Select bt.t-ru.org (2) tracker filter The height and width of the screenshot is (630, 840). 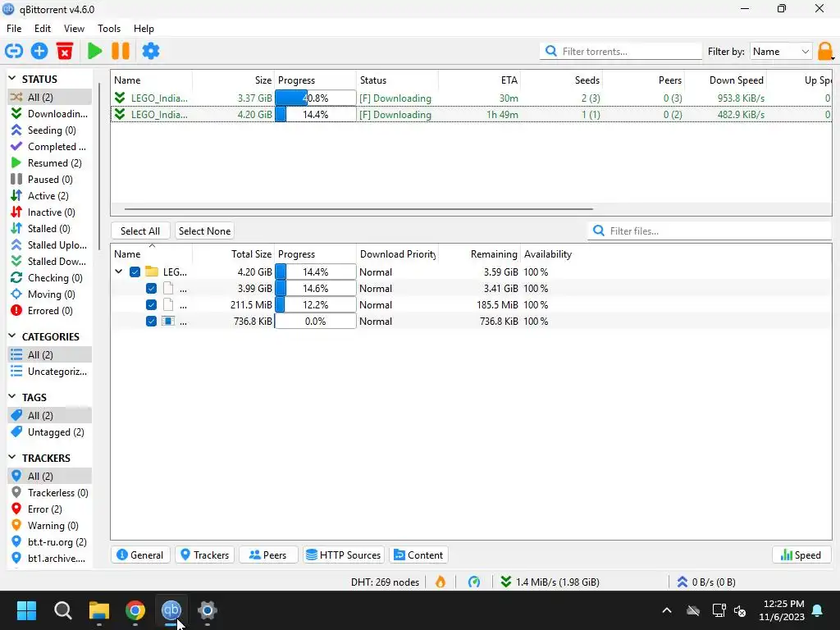click(48, 542)
